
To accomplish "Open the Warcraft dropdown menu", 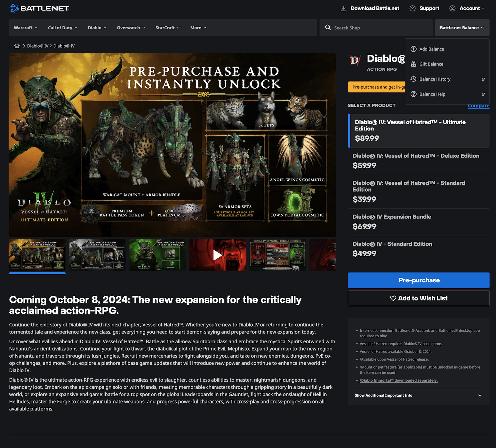I will 26,28.
